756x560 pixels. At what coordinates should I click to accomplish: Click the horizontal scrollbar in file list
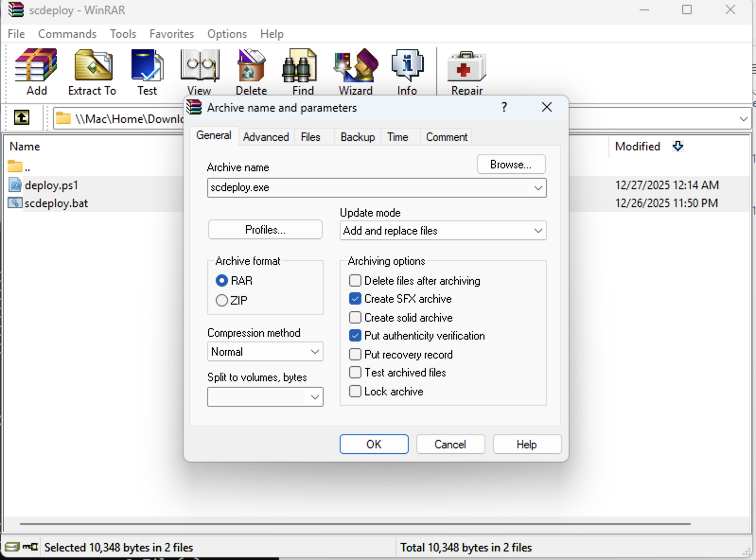pyautogui.click(x=355, y=524)
